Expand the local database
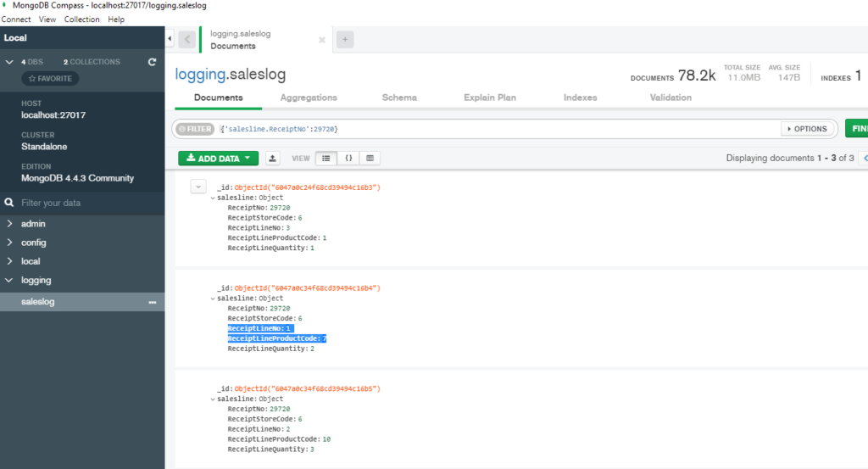Viewport: 868px width, 469px height. [x=9, y=261]
